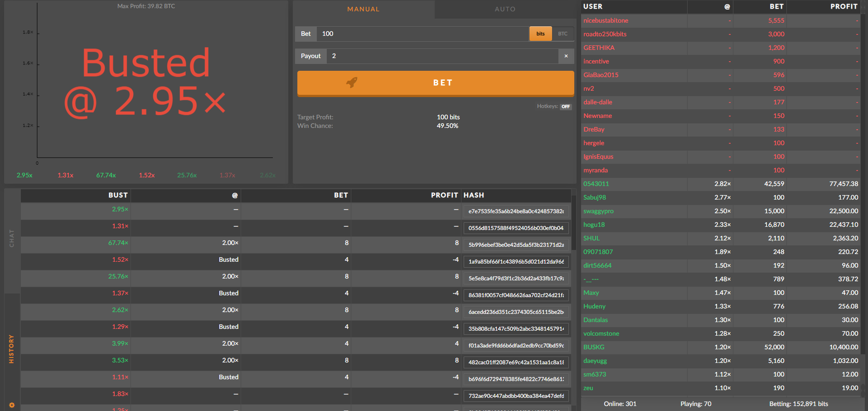Switch the bet unit to BTC

click(563, 34)
